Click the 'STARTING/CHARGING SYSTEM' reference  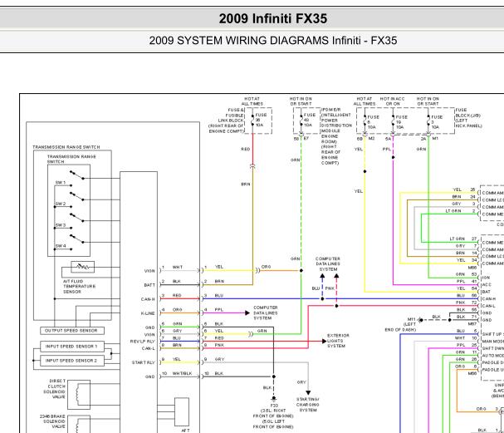tap(307, 405)
